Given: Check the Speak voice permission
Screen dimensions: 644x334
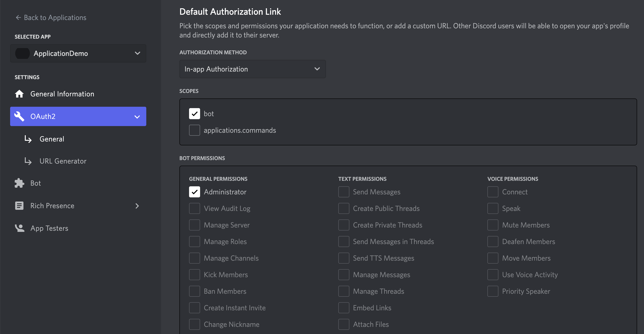Looking at the screenshot, I should click(493, 208).
